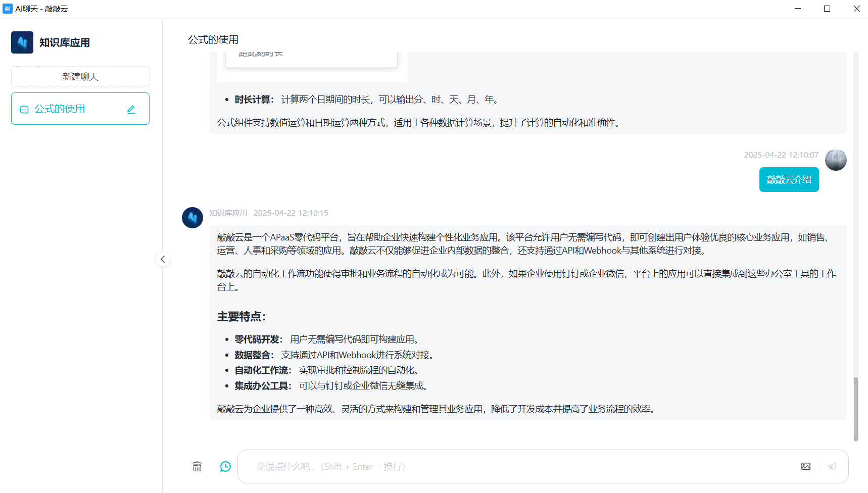Maximize the AI聊天 window

point(827,9)
